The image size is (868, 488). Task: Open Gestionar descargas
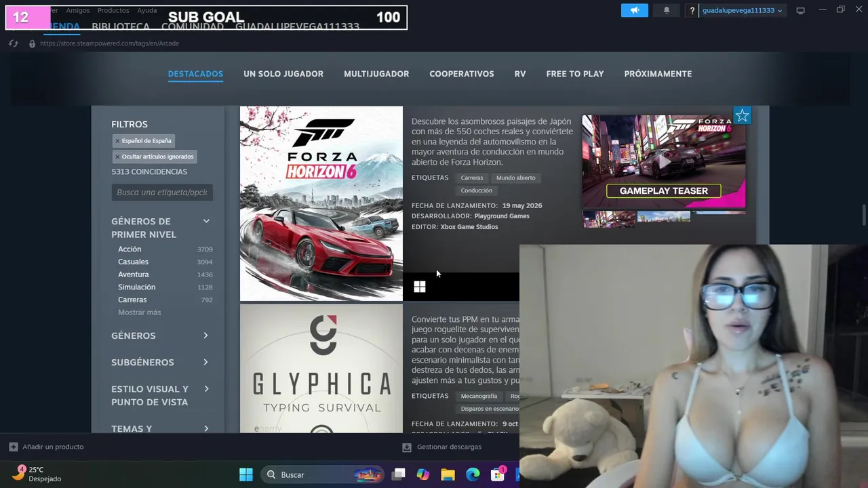coord(449,447)
